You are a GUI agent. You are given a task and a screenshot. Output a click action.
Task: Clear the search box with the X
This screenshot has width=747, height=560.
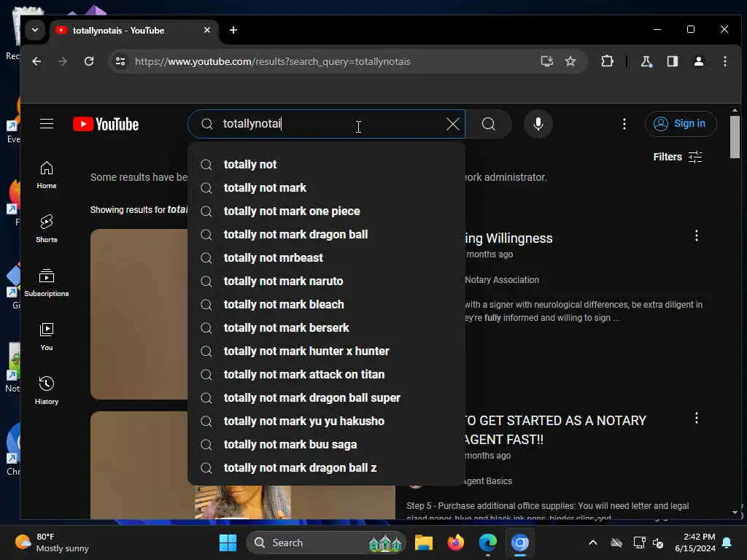coord(452,124)
